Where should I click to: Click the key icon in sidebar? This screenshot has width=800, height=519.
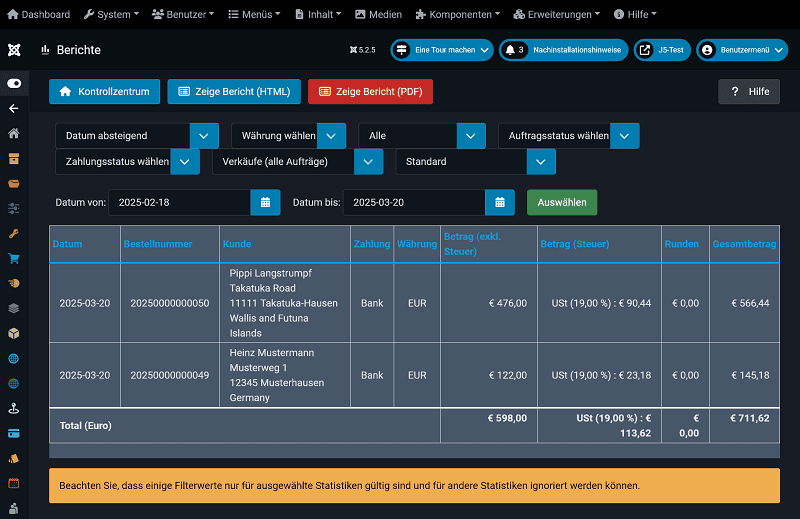tap(14, 233)
